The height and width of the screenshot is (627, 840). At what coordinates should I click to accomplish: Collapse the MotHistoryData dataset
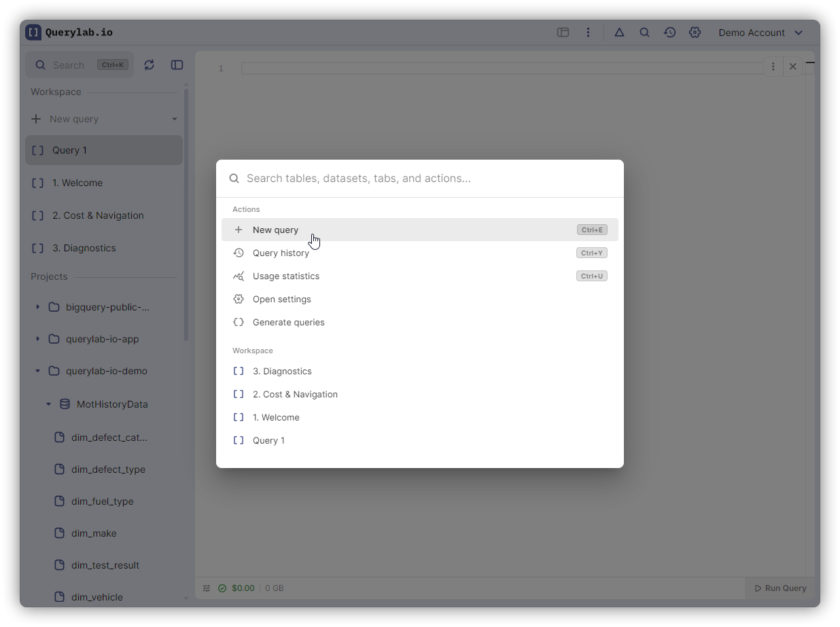[x=48, y=404]
